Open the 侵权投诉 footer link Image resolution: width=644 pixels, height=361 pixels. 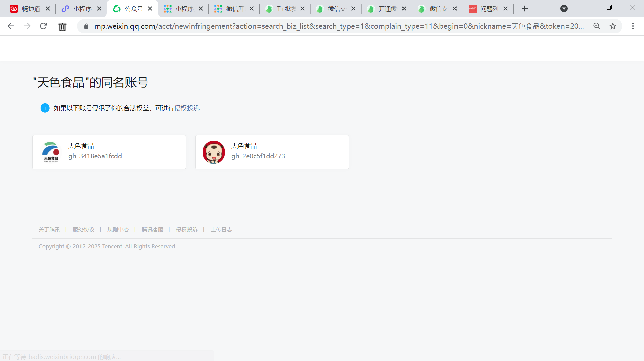187,230
